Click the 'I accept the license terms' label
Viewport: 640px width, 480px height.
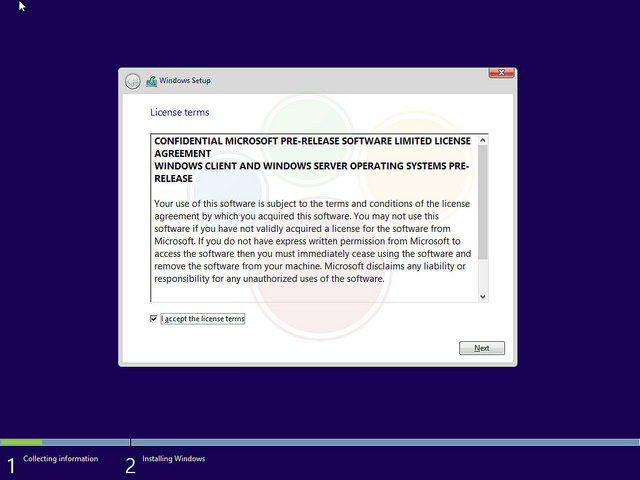[x=203, y=319]
